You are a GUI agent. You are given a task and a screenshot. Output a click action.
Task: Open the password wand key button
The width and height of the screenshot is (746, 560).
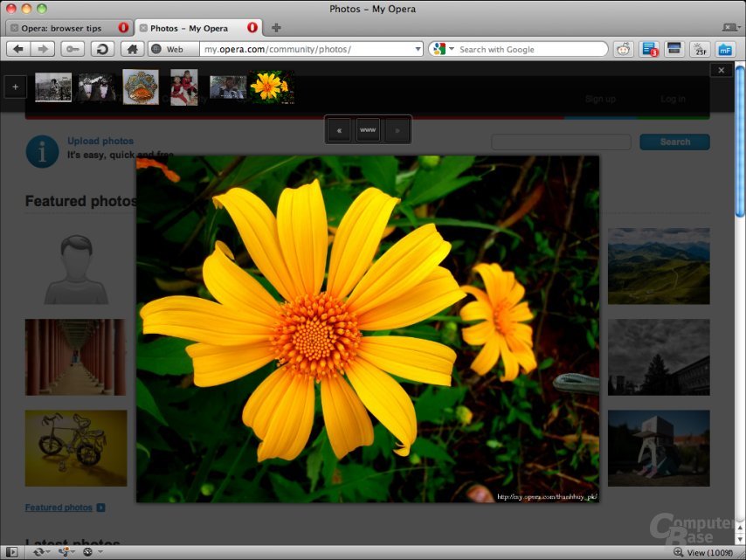73,49
